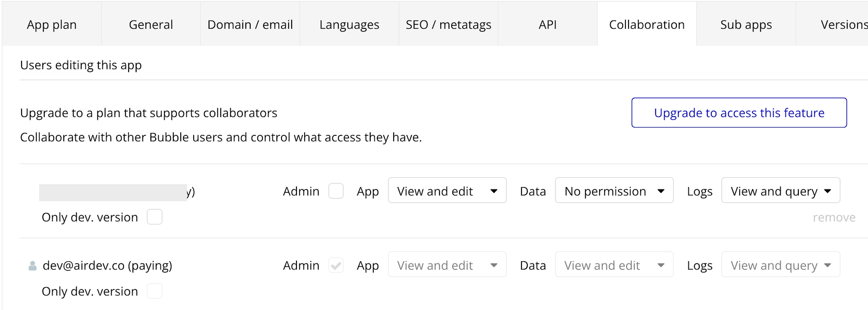Toggle Admin checkbox for first collaborator
Viewport: 868px width, 310px height.
(x=336, y=191)
